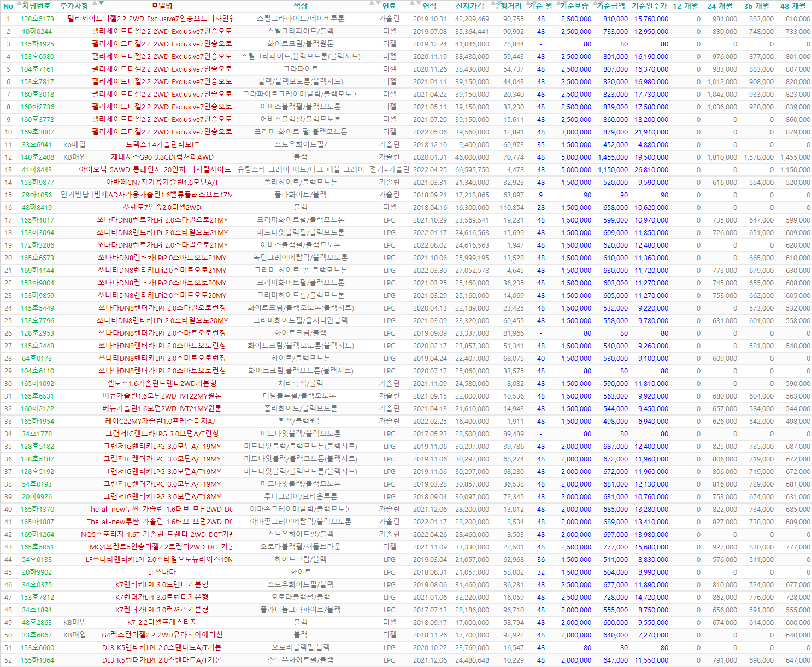Select new car price 46,000,000
Image resolution: width=812 pixels, height=667 pixels.
point(472,157)
